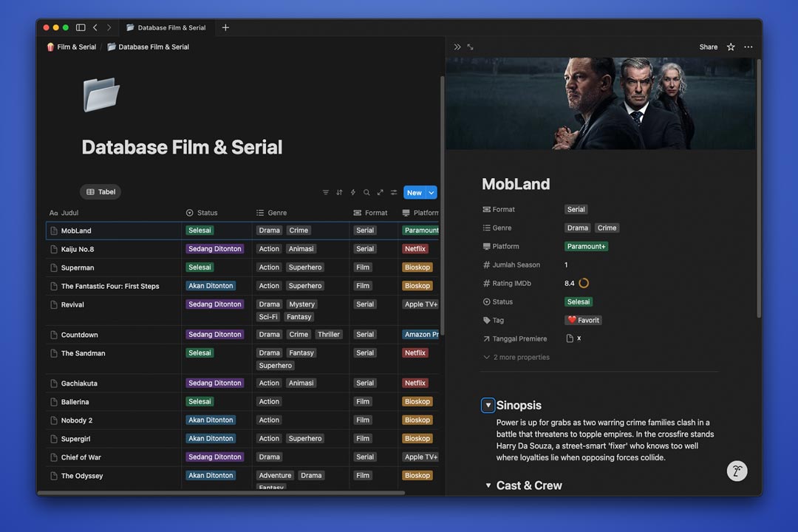Open view settings sliders icon
Viewport: 798px width, 532px height.
tap(394, 192)
